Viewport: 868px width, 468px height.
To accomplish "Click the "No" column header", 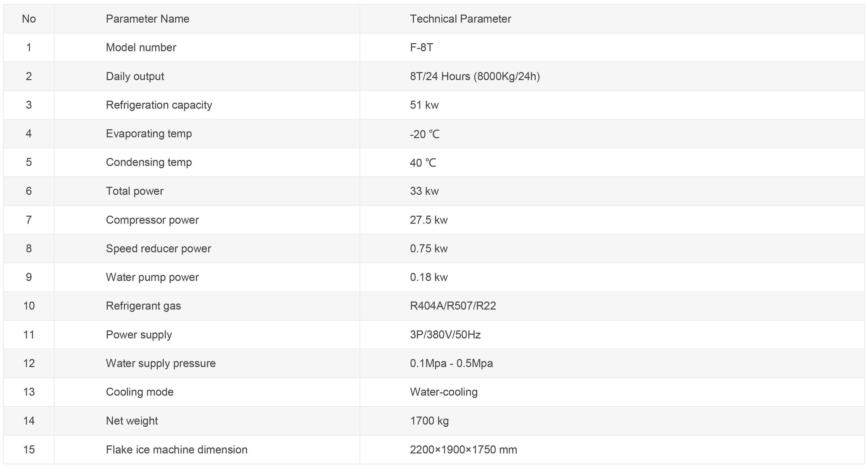I will (29, 19).
